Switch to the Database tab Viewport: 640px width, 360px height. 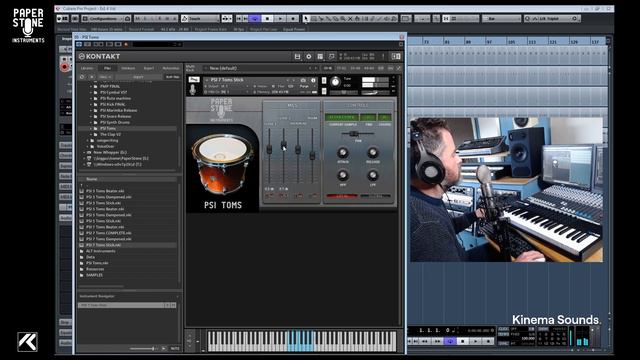click(x=128, y=68)
